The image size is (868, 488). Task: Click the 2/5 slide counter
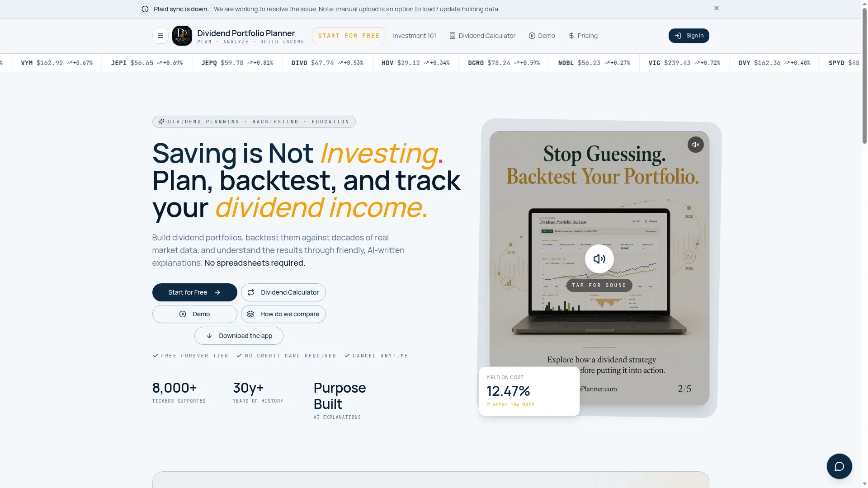coord(684,389)
